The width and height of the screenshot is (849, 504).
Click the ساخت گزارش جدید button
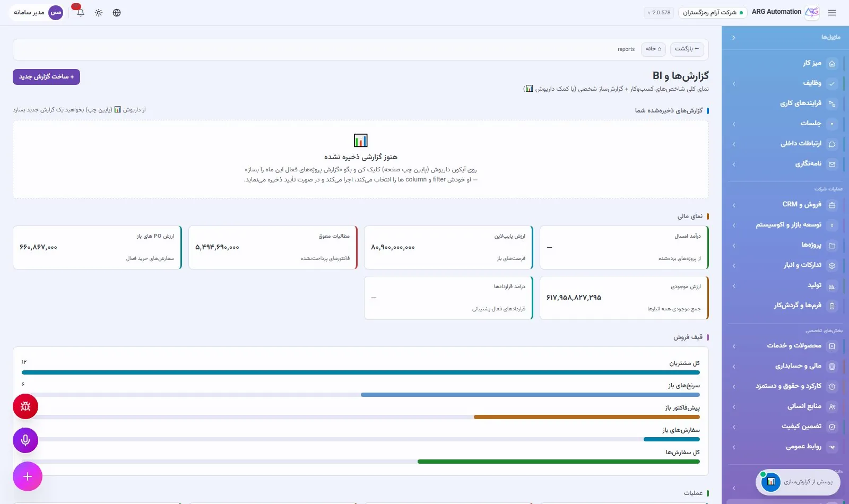(x=47, y=77)
